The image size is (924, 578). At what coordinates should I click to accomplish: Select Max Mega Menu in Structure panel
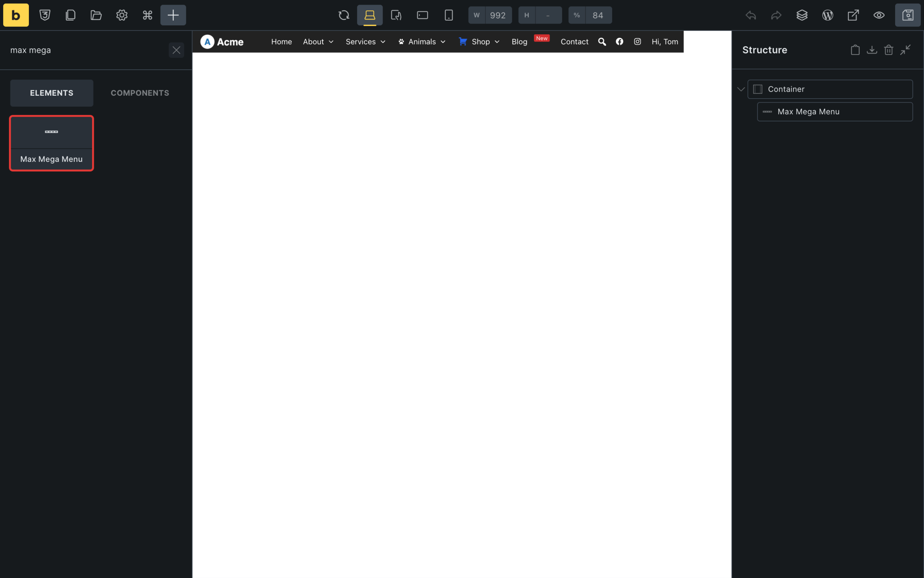tap(835, 112)
